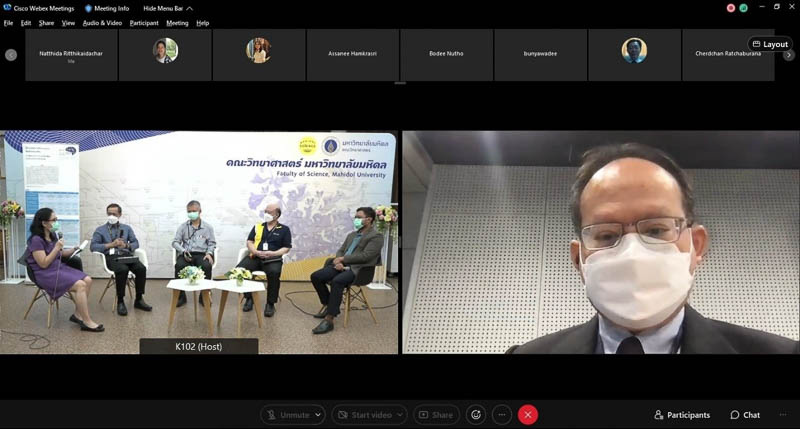Show the Participants panel

point(682,414)
